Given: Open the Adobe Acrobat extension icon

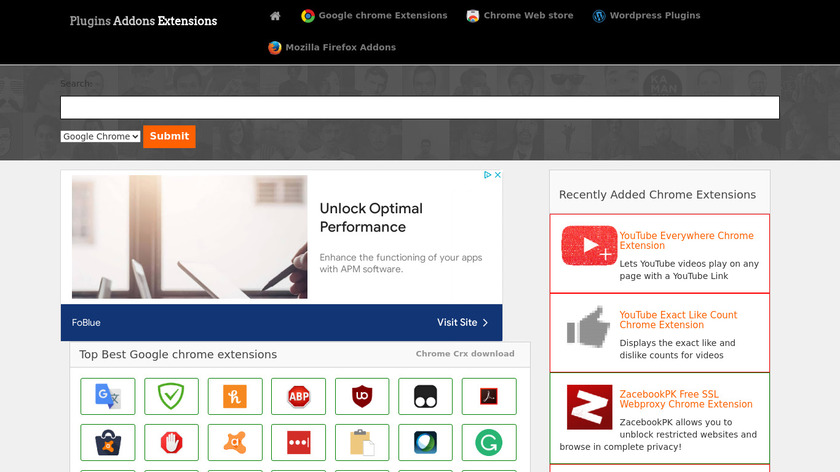Looking at the screenshot, I should [x=489, y=396].
